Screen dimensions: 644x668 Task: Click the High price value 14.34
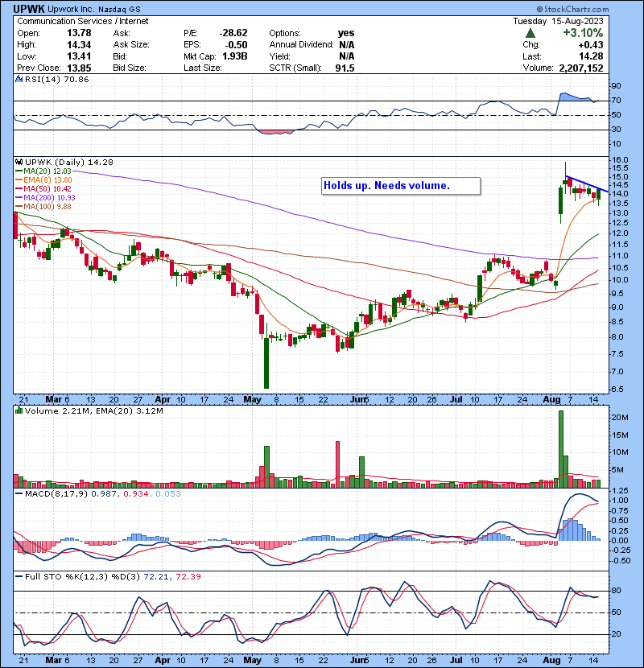[79, 44]
